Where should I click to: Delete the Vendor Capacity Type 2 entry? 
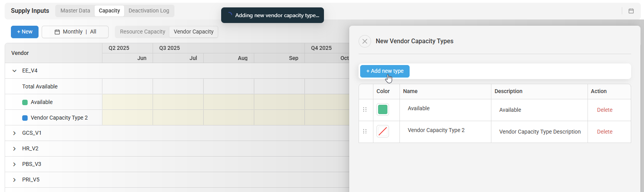(x=605, y=132)
